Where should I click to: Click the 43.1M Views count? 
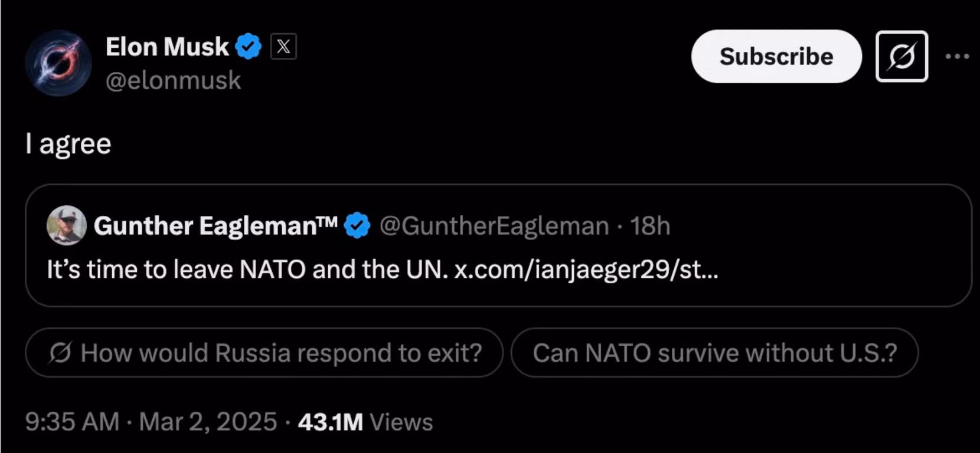[x=365, y=422]
